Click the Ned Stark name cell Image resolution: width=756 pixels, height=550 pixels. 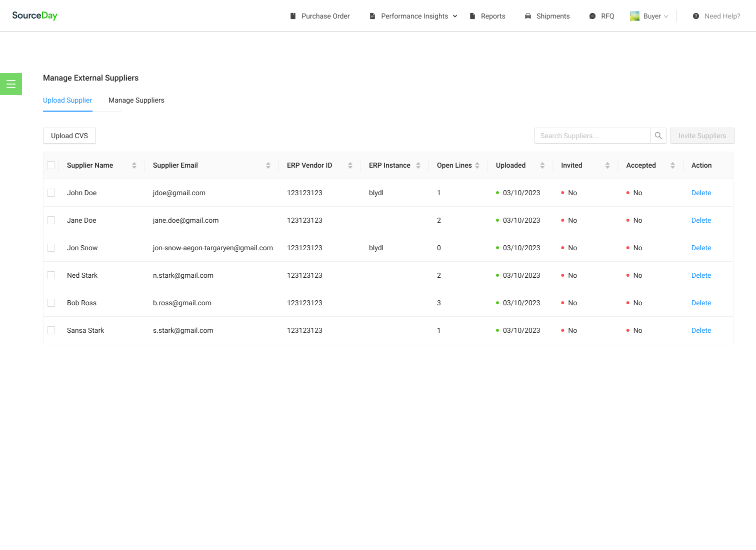[82, 275]
